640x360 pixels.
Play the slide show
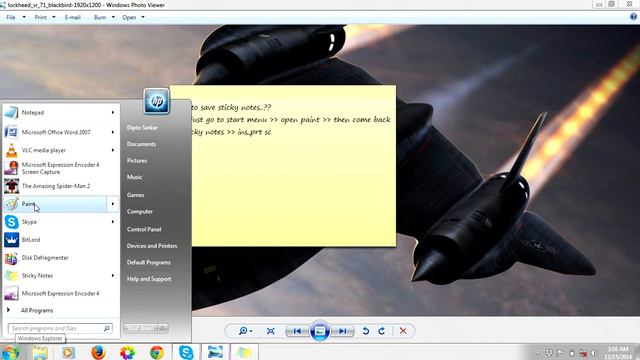pos(320,331)
